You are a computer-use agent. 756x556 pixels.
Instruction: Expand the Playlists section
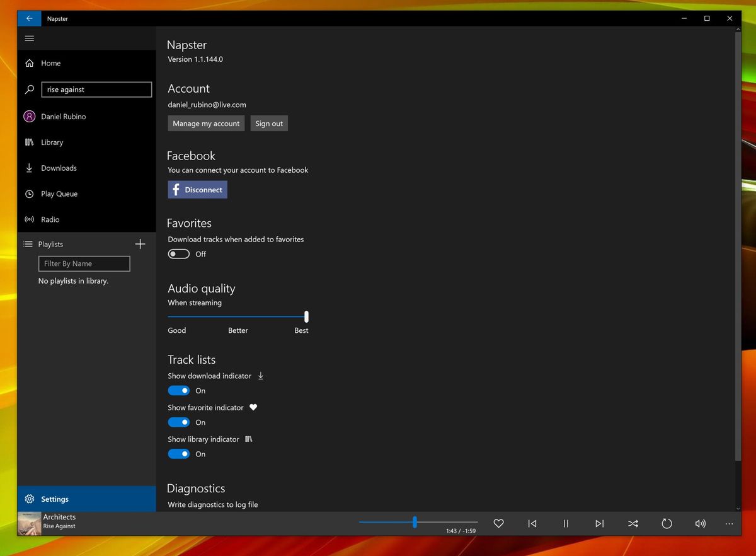(50, 244)
